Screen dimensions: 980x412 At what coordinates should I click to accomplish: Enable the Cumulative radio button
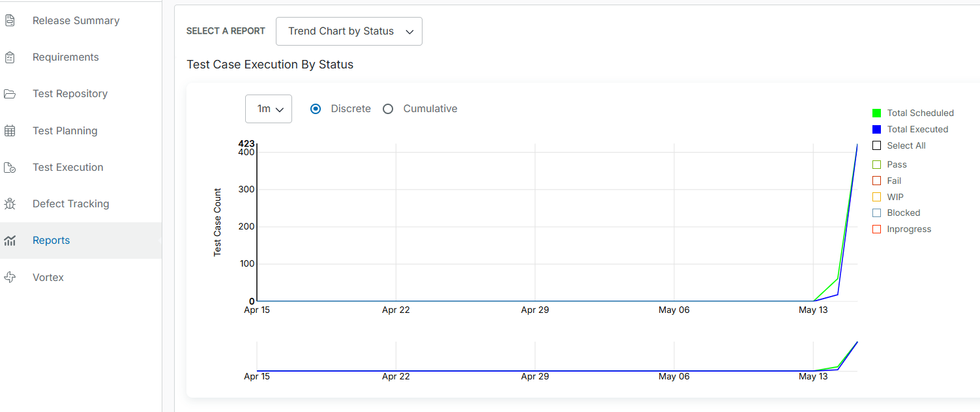pos(388,109)
